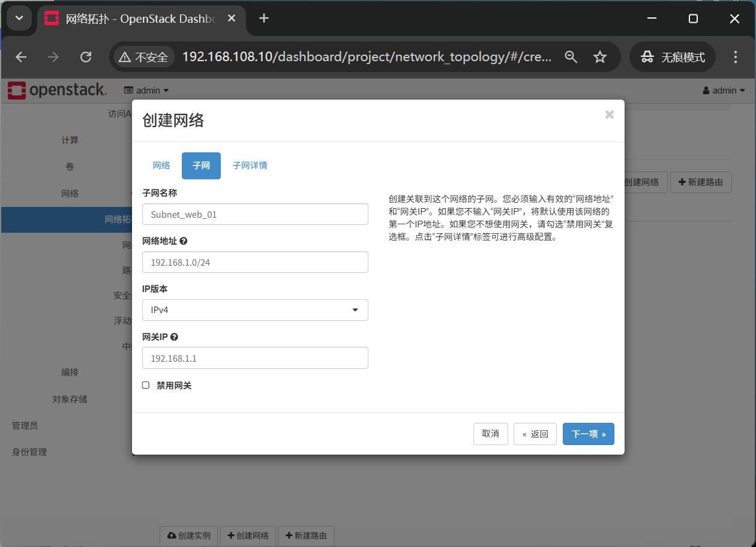Click the OpenStack logo

[57, 91]
